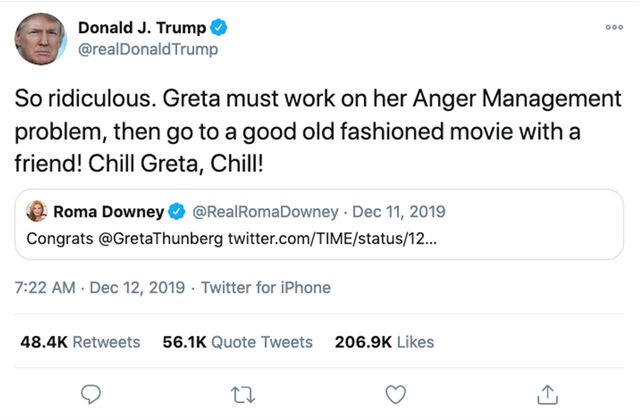Click Roma Downey's small avatar
Viewport: 640px width, 420px height.
tap(39, 212)
